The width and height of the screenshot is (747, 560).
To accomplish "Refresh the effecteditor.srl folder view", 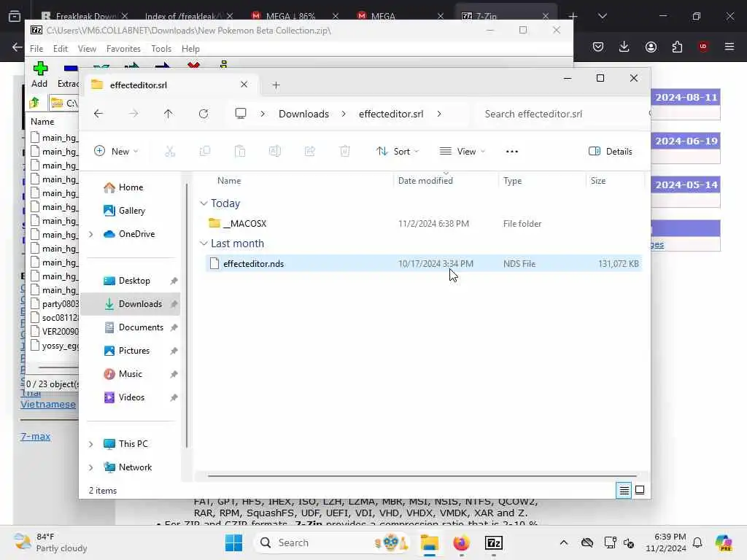I will [x=204, y=114].
